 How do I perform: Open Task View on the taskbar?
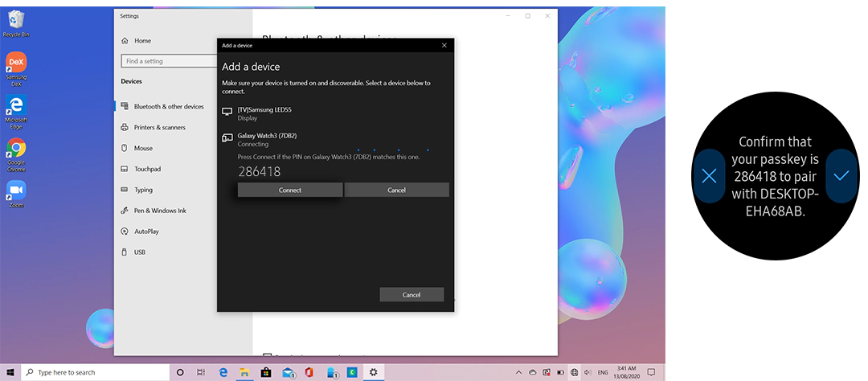[201, 372]
